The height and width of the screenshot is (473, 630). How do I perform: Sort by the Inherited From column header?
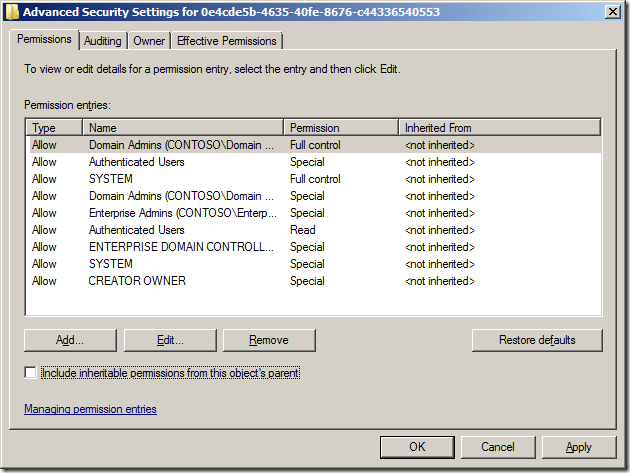pyautogui.click(x=498, y=128)
